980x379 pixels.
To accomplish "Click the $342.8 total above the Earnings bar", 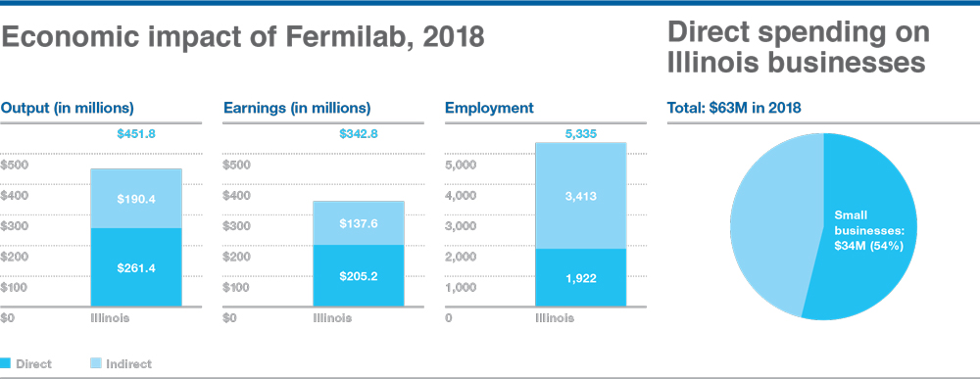I will (359, 133).
